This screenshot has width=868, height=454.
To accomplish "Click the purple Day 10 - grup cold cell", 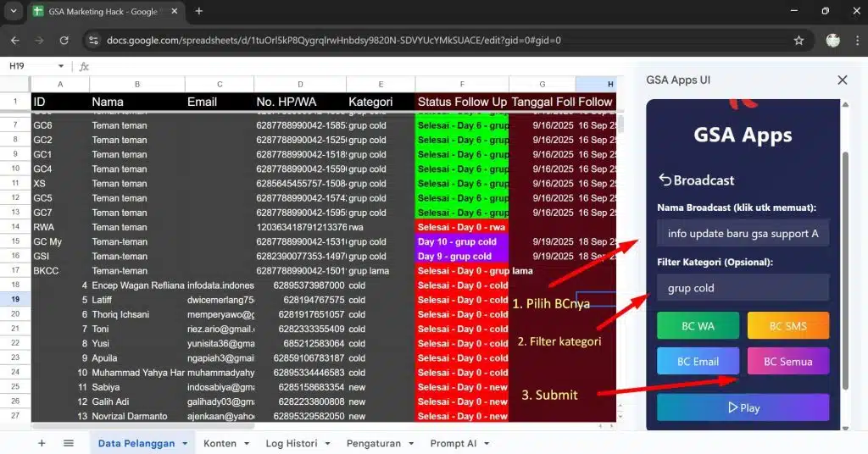I will pyautogui.click(x=462, y=241).
